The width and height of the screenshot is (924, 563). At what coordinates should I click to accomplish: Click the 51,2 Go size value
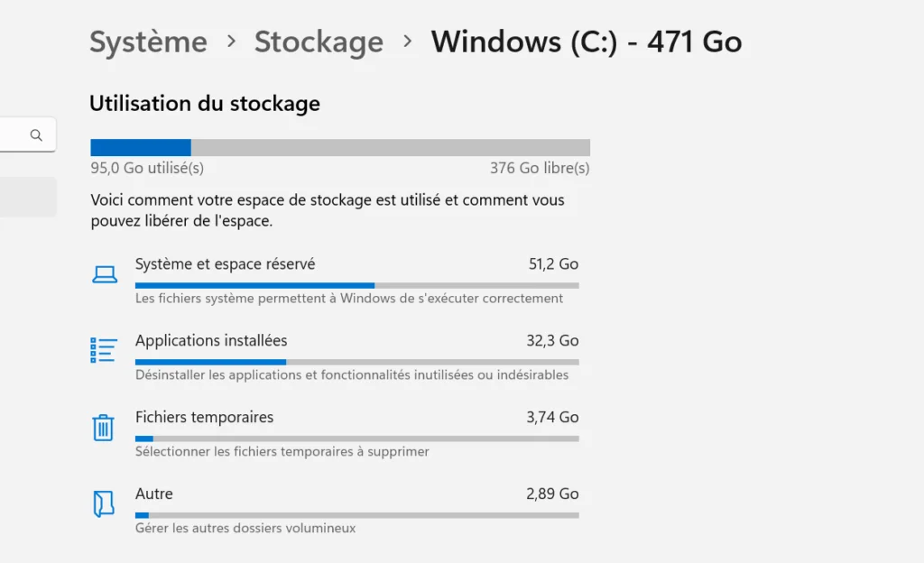point(553,264)
